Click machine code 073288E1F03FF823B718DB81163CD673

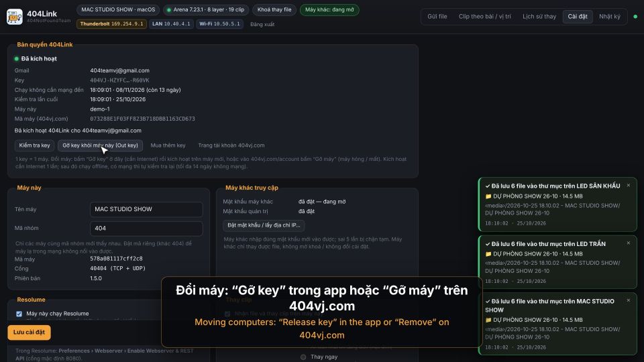tap(142, 119)
